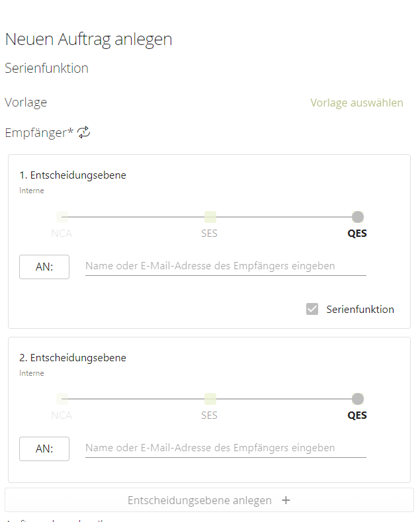Click the Interne label under 1. Entscheidungsebene

(x=32, y=191)
